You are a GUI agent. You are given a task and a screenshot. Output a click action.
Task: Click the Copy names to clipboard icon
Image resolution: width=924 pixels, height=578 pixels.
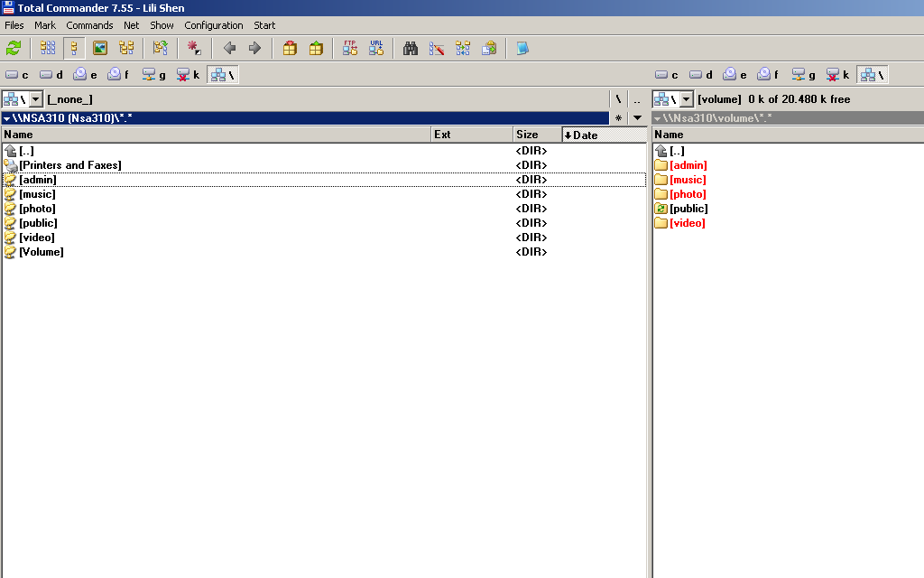(489, 49)
